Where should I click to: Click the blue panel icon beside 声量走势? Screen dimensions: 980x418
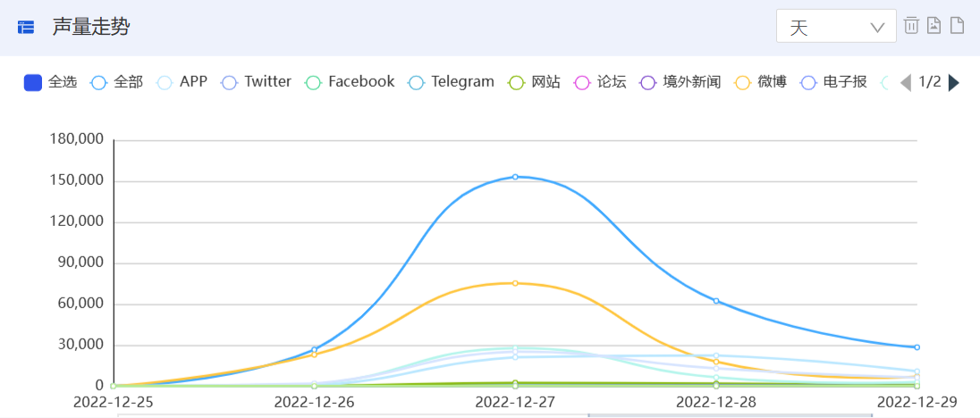[26, 28]
